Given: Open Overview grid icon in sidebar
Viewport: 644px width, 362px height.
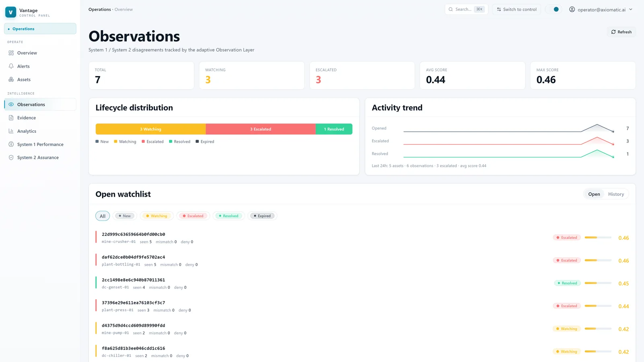Looking at the screenshot, I should coord(11,53).
